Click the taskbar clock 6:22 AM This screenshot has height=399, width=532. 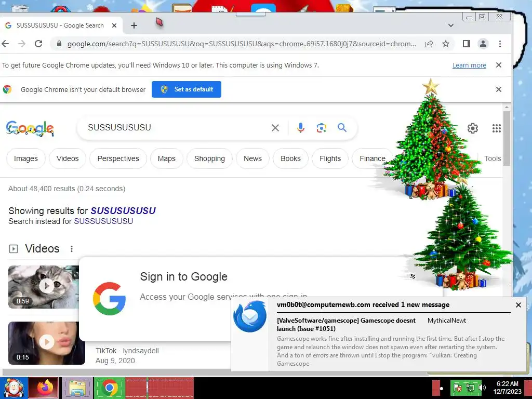pyautogui.click(x=507, y=388)
